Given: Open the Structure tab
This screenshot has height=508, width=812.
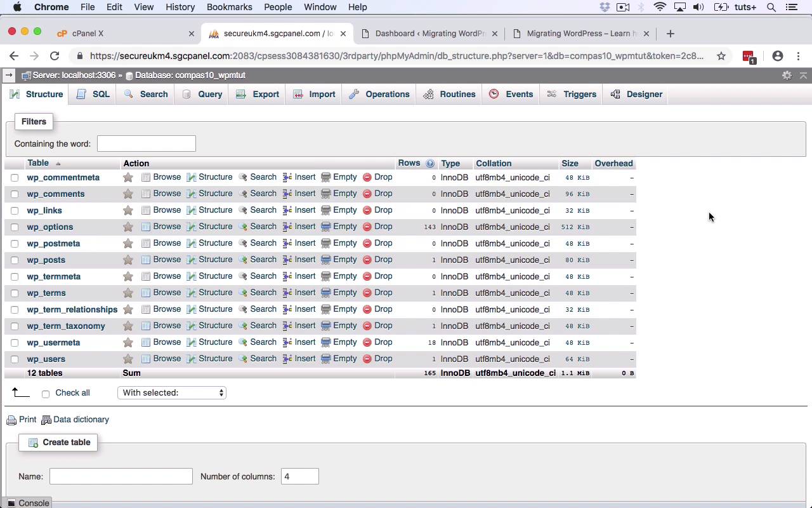Looking at the screenshot, I should point(37,94).
